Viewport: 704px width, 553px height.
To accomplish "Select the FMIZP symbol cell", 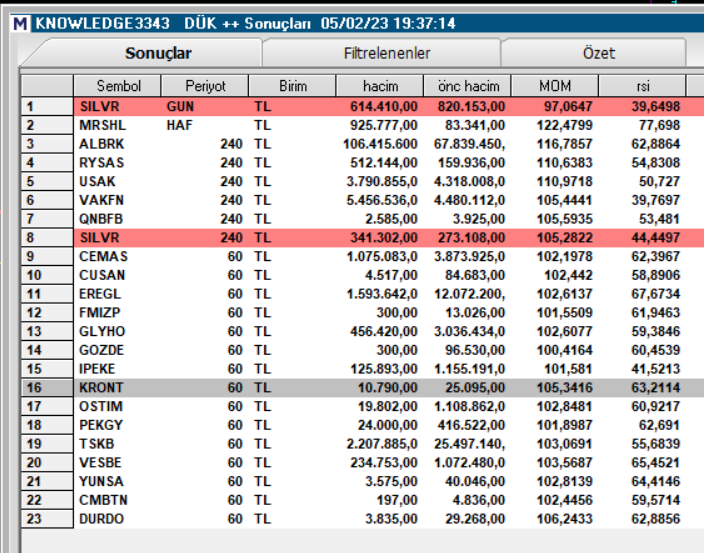I will click(x=100, y=312).
